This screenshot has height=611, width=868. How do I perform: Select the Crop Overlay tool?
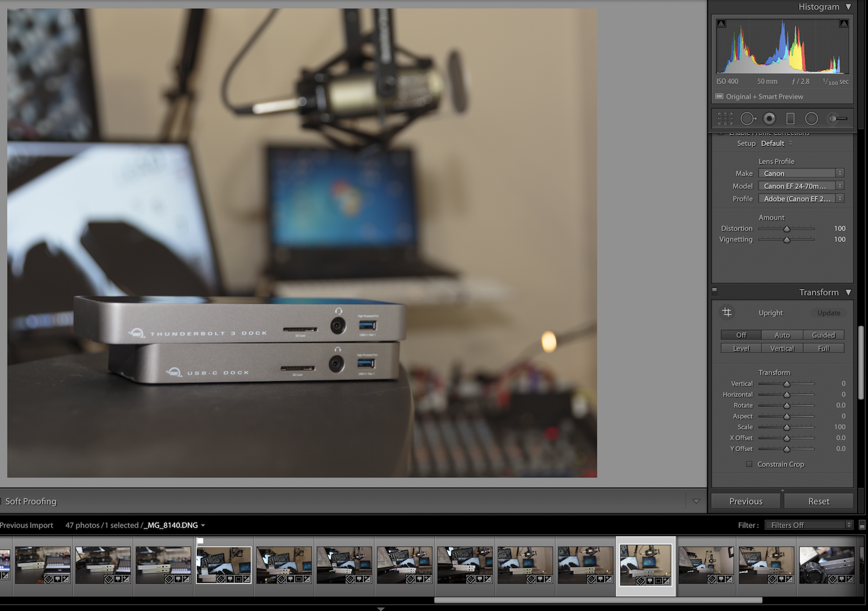click(725, 119)
